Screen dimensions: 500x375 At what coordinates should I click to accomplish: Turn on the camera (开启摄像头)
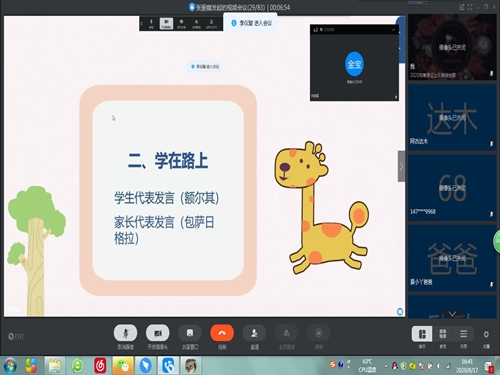pos(158,333)
